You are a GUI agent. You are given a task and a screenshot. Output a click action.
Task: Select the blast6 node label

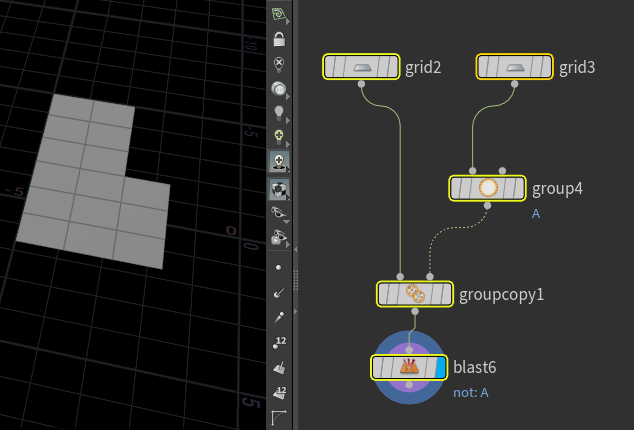pos(475,367)
